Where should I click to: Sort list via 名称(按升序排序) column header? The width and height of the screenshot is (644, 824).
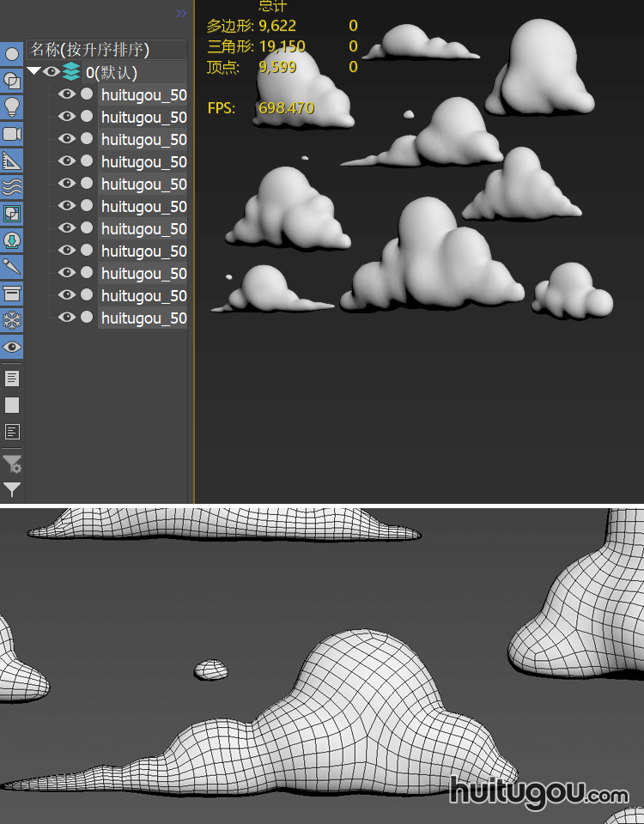point(90,50)
